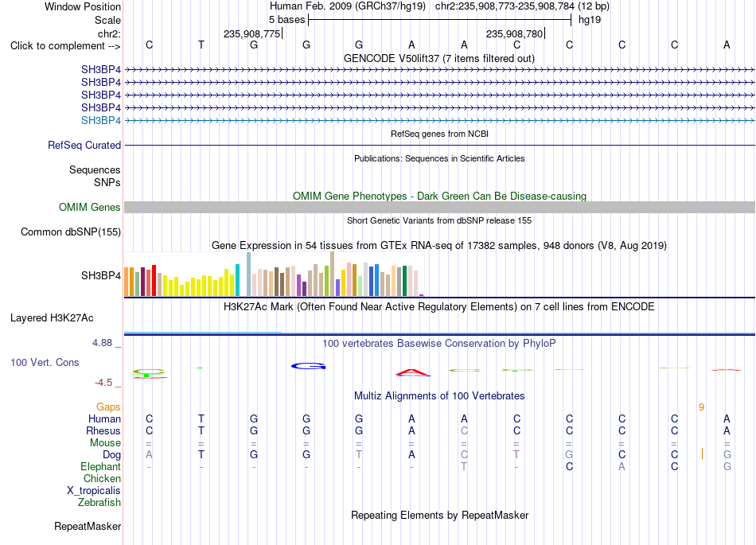Click the Human alignment row label
This screenshot has height=545, width=756.
point(104,418)
